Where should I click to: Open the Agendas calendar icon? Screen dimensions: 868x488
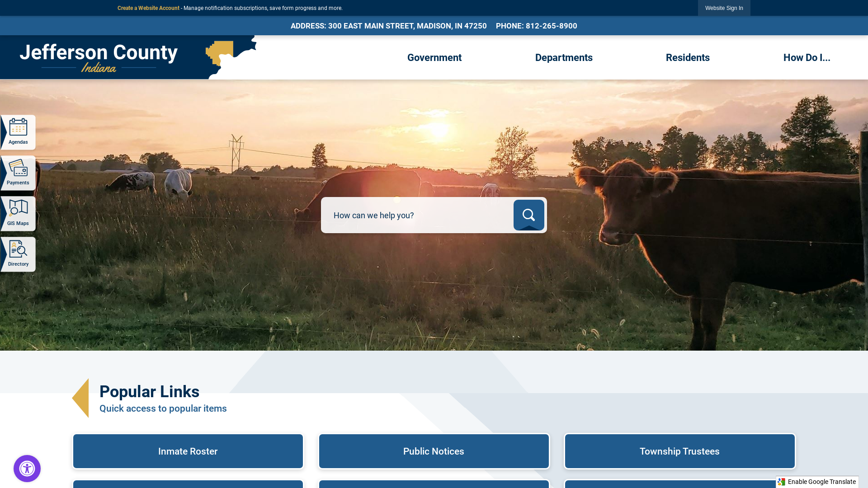click(18, 132)
